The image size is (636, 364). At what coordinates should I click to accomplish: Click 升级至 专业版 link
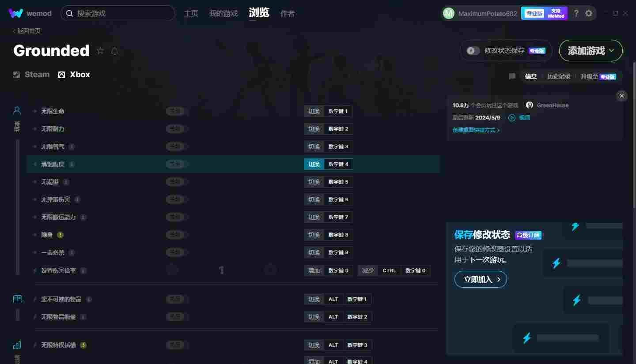598,76
